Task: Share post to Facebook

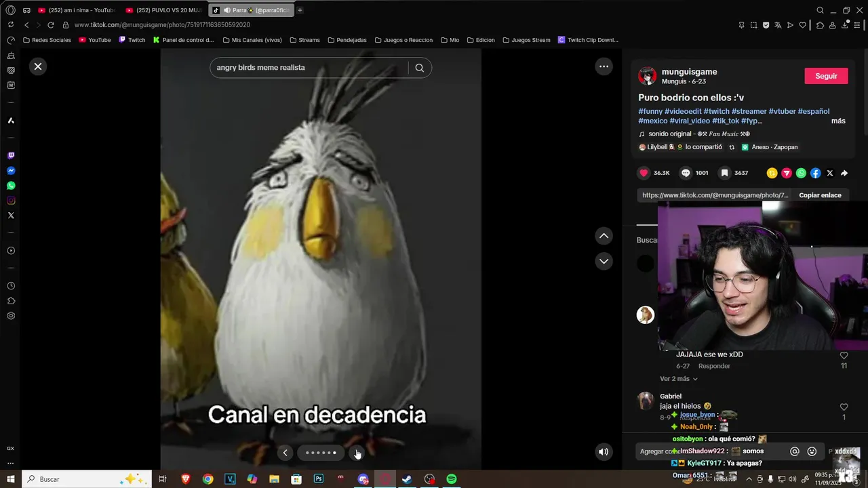Action: (815, 173)
